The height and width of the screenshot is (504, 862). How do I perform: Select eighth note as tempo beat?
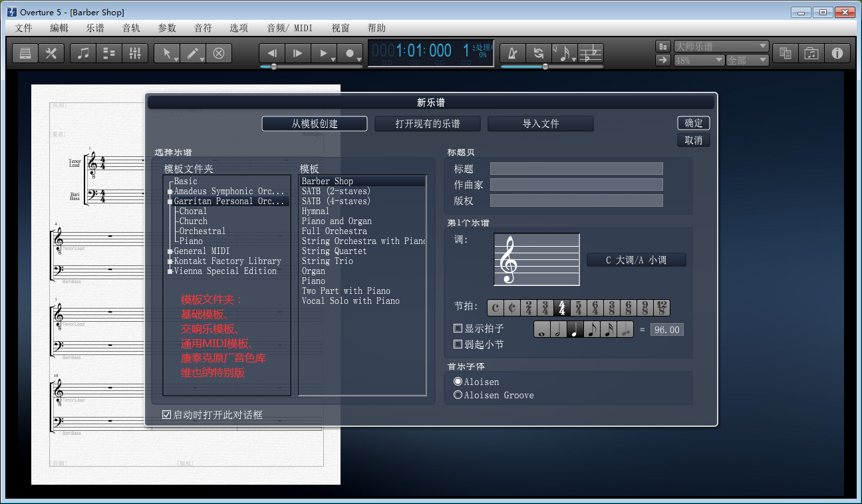click(592, 329)
